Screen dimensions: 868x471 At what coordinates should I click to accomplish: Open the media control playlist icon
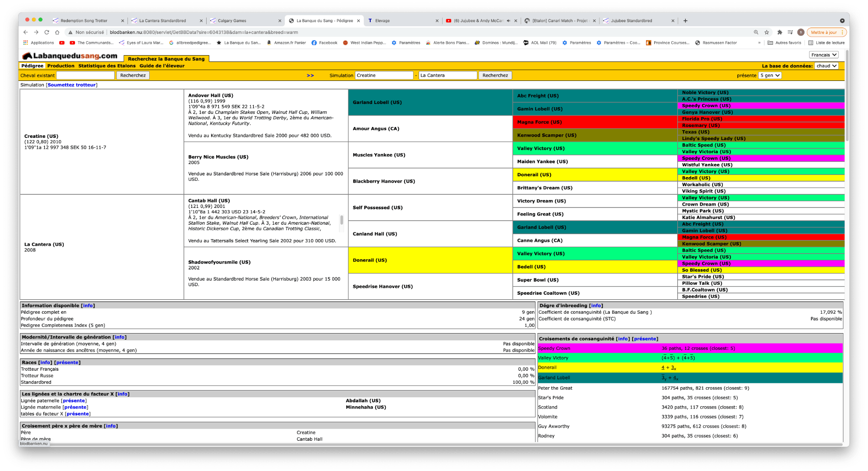tap(790, 32)
